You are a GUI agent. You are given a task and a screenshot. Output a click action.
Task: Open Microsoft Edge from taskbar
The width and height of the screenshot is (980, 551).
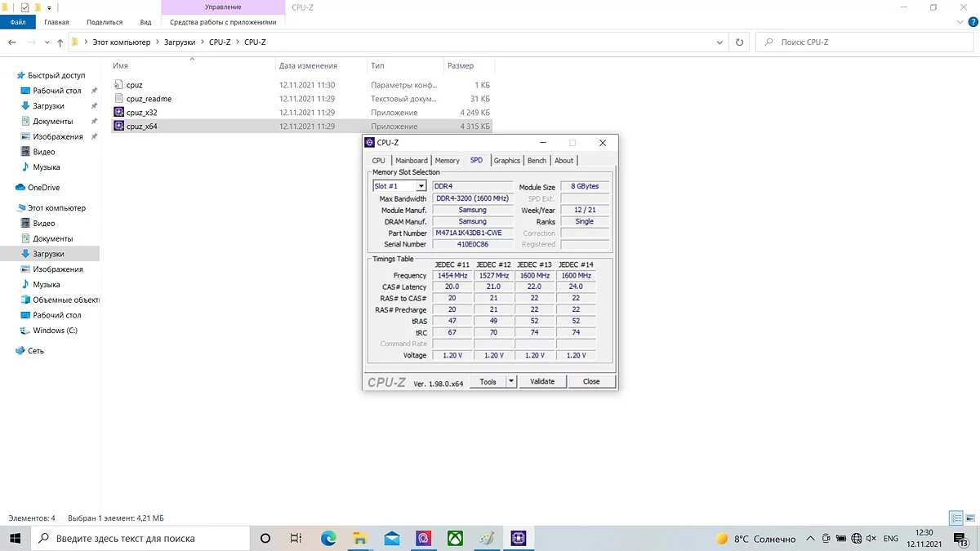[x=328, y=539]
